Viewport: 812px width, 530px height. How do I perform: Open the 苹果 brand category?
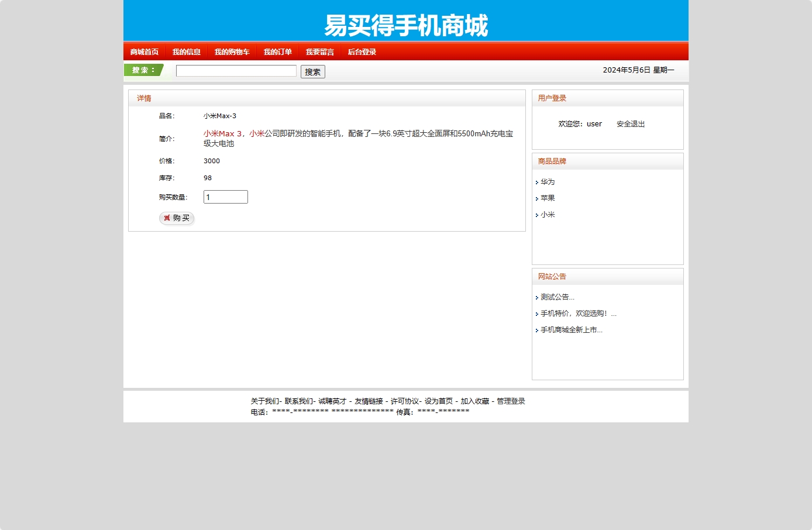pos(548,198)
